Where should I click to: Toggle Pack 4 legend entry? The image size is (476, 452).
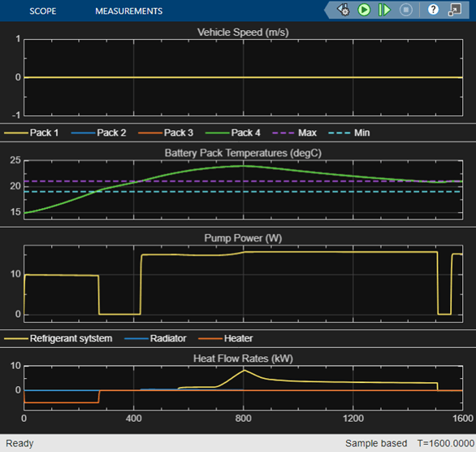pyautogui.click(x=233, y=133)
